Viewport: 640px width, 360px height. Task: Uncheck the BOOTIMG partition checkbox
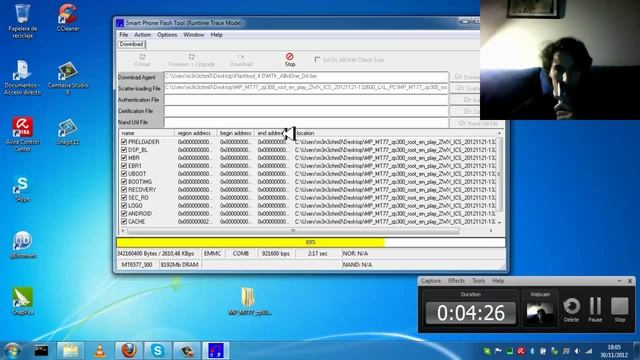[x=124, y=182]
